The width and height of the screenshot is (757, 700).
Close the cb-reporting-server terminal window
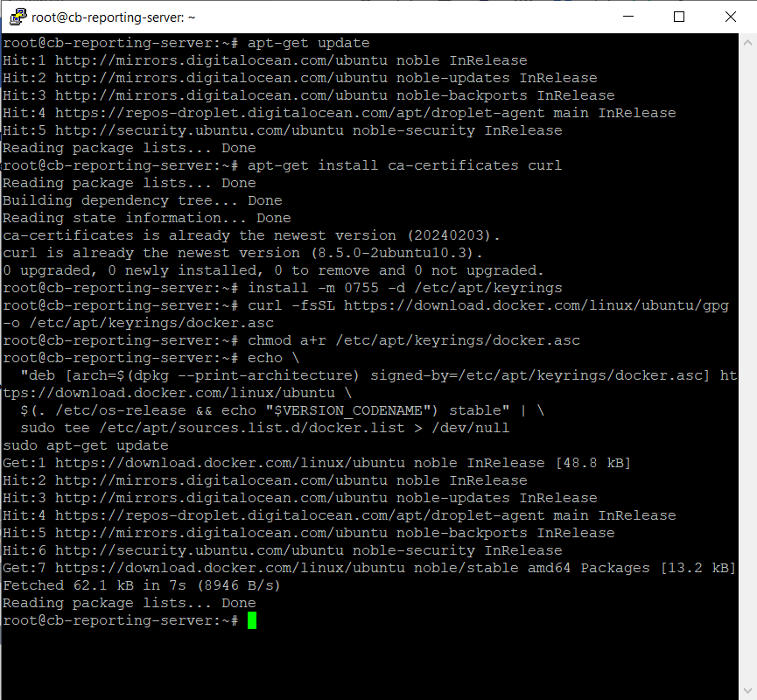click(731, 17)
